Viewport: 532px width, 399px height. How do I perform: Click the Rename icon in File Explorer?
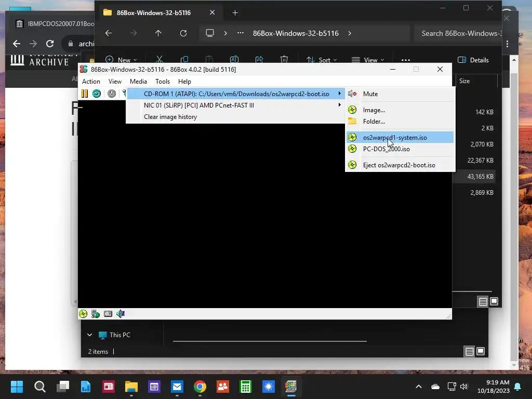pos(234,60)
